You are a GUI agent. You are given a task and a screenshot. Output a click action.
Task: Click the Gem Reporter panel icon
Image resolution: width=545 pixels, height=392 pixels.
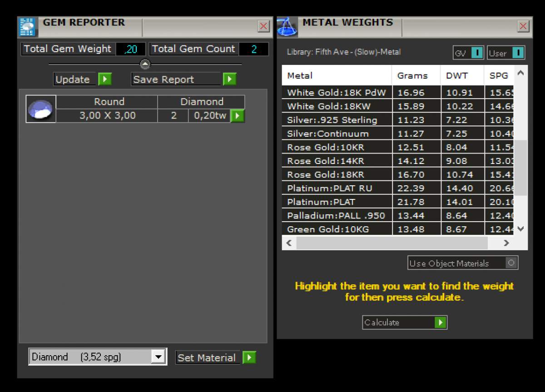point(28,27)
